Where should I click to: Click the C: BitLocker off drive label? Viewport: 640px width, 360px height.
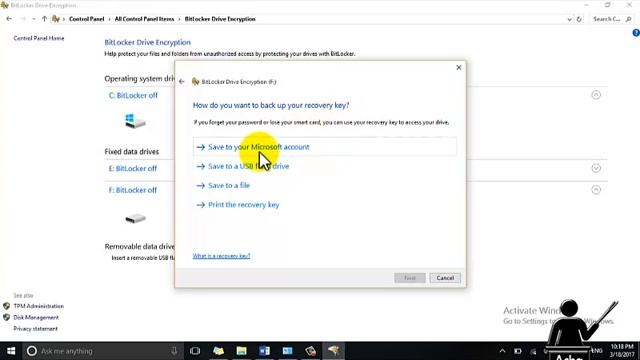point(133,96)
